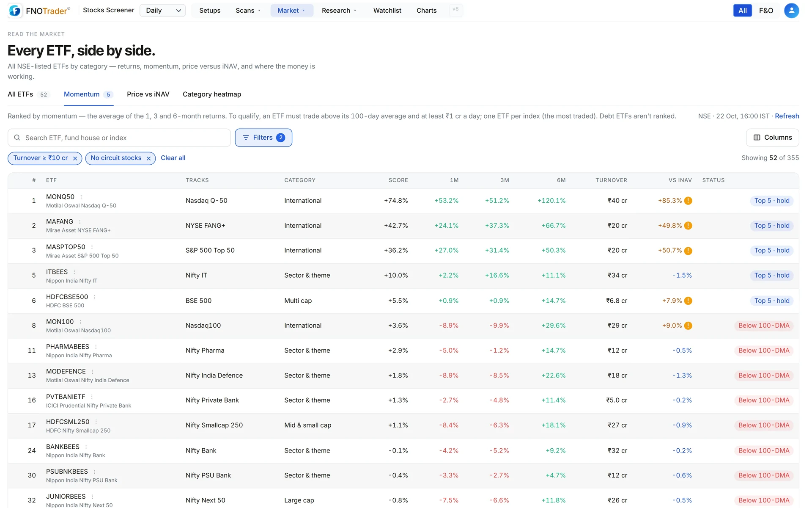Sort by the TURNOVER column header
This screenshot has width=812, height=508.
[611, 180]
